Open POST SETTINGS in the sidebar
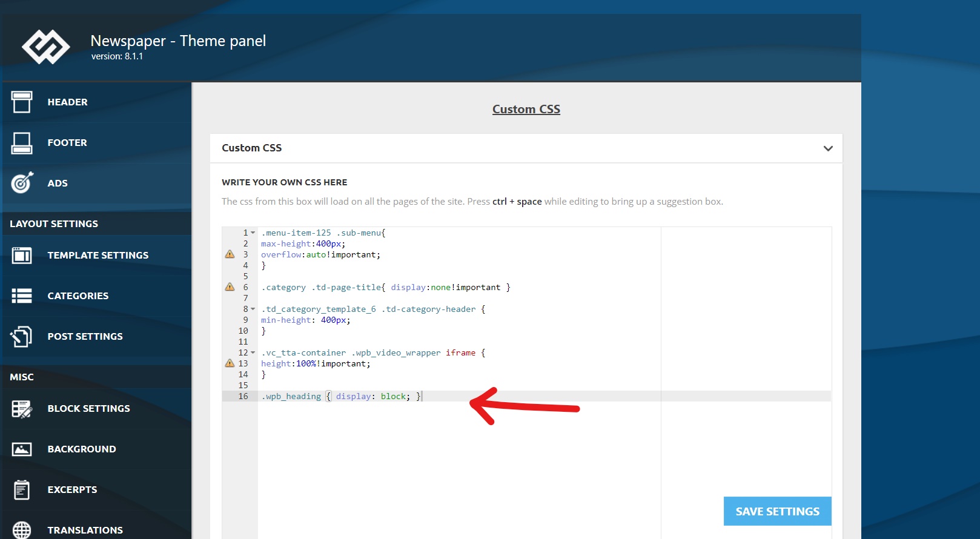This screenshot has width=980, height=539. [x=97, y=337]
